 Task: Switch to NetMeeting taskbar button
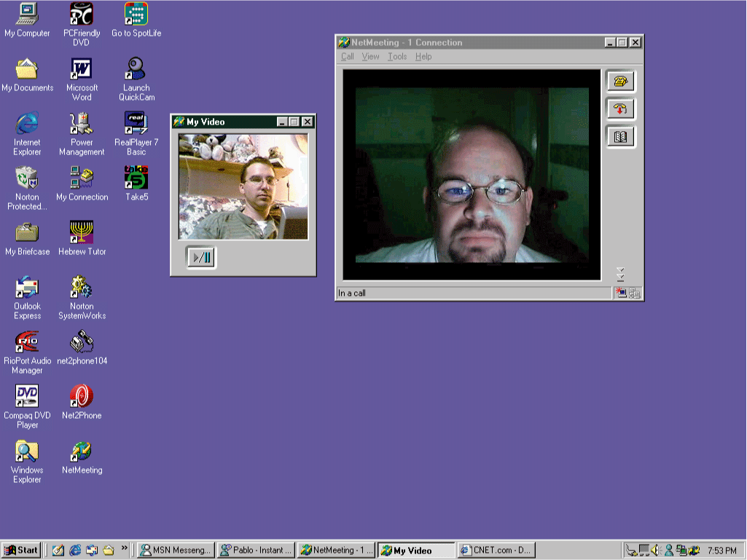point(336,550)
